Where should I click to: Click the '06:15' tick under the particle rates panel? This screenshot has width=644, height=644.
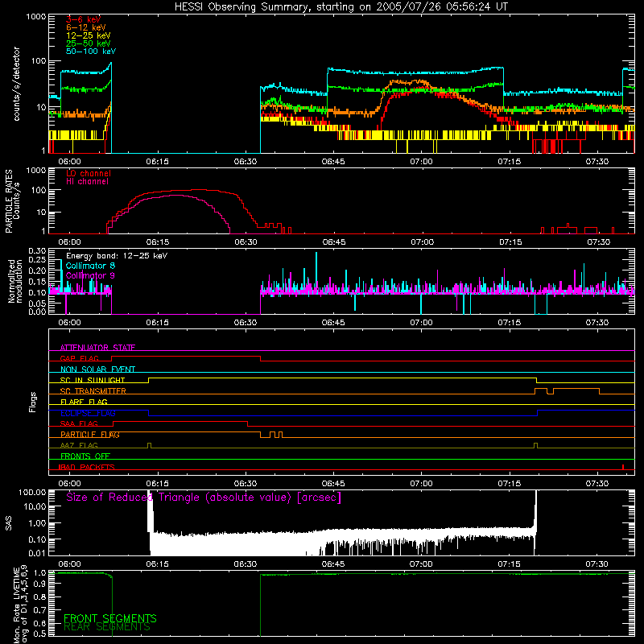pyautogui.click(x=158, y=242)
